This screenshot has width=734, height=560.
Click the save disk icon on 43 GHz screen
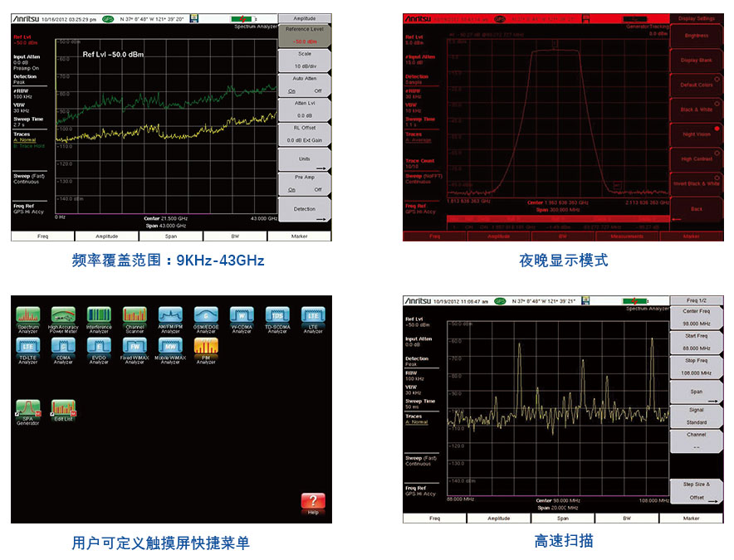(x=194, y=19)
